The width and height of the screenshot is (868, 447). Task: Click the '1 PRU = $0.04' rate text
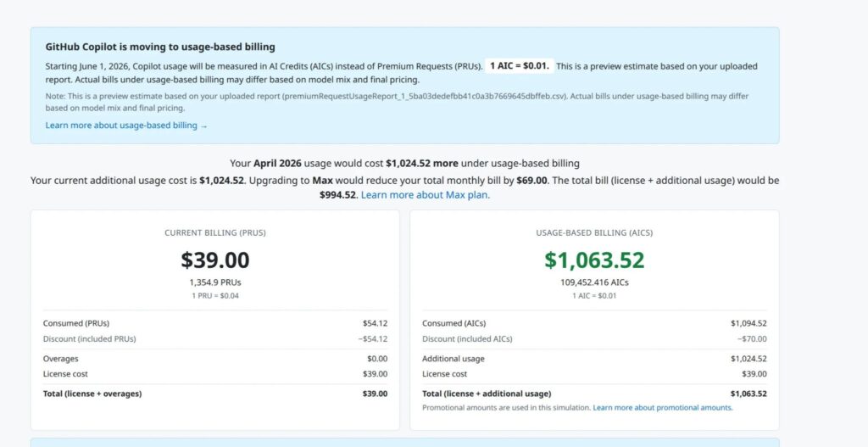tap(214, 296)
